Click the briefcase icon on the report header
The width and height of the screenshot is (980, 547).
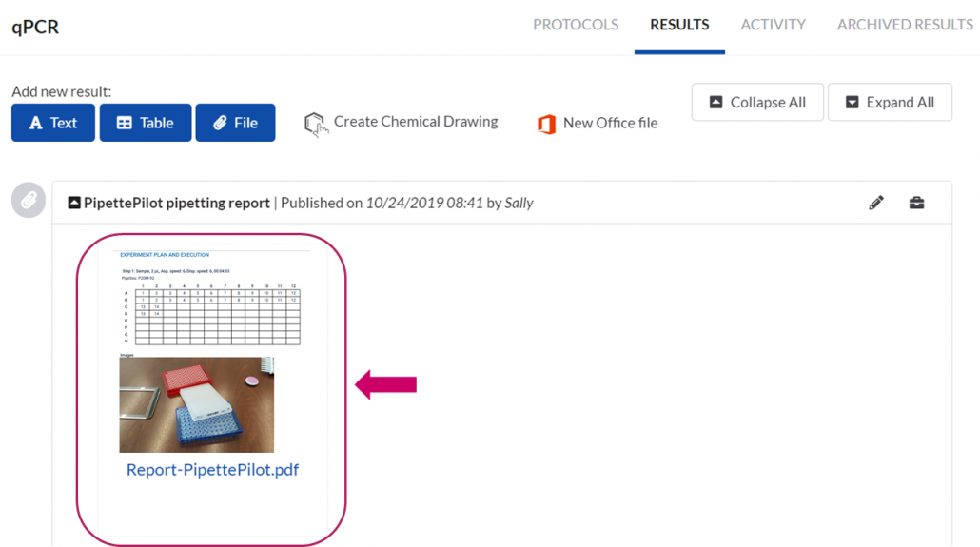click(916, 203)
